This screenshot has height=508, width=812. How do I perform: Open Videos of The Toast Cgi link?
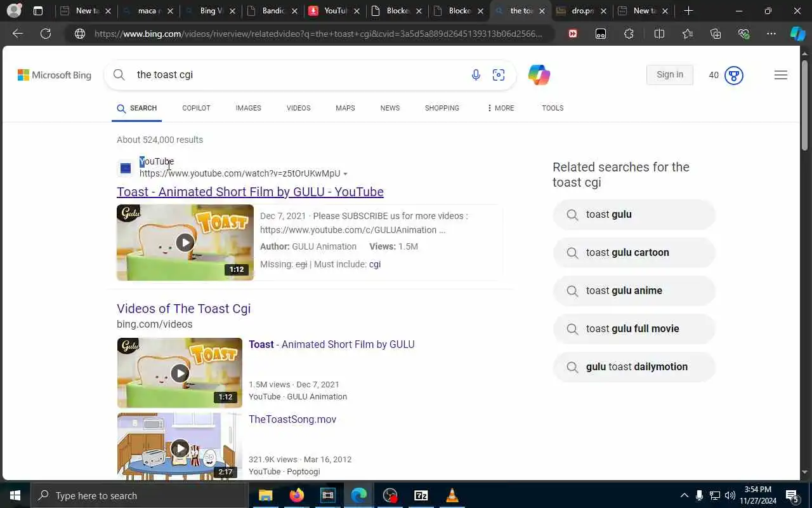point(183,309)
